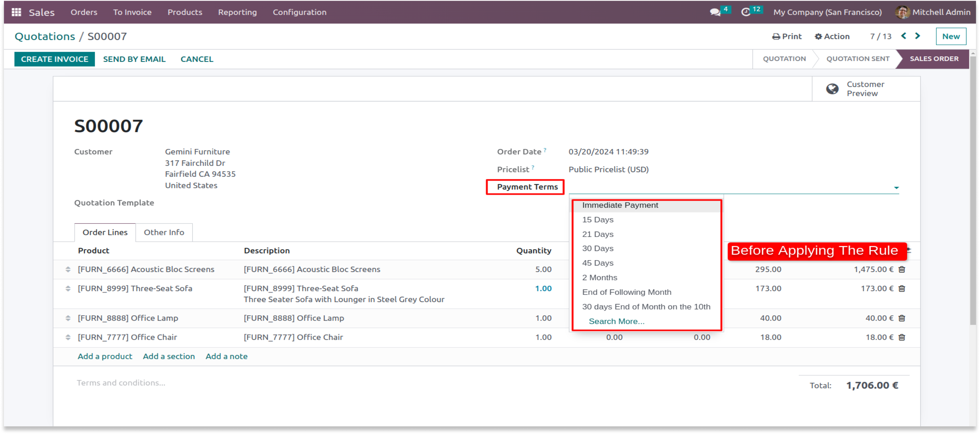Open the Orders menu
The height and width of the screenshot is (434, 980).
[x=84, y=12]
